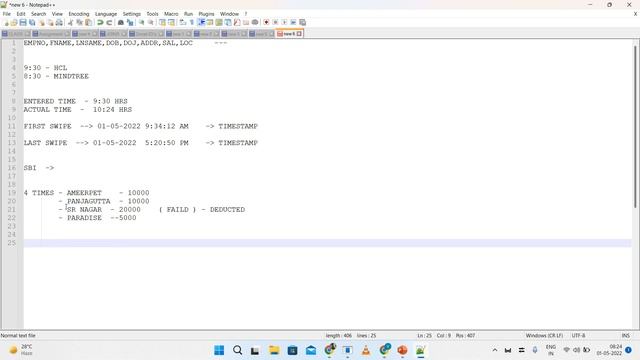The image size is (640, 360).
Task: Open the View menu
Action: pos(57,14)
